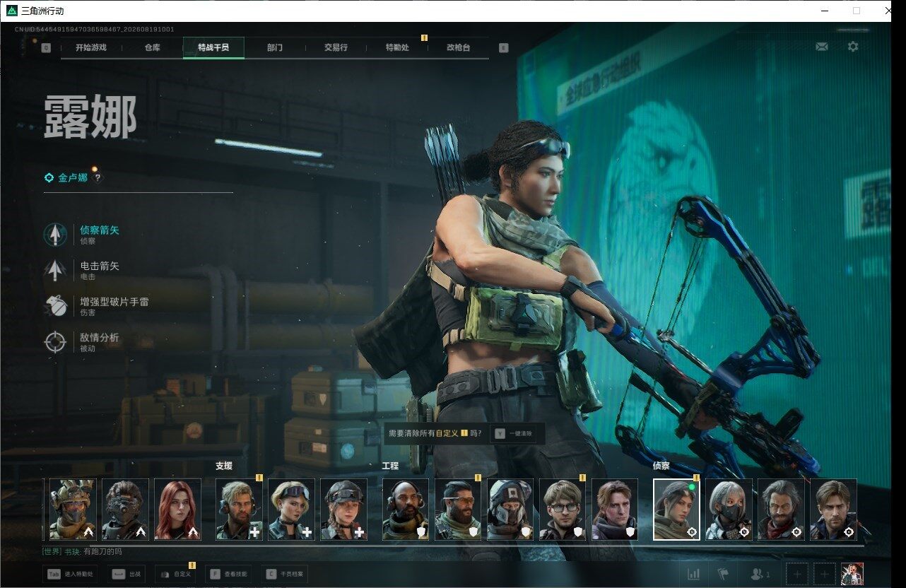Switch to the 特勤处 tab
The image size is (906, 588).
click(x=397, y=48)
